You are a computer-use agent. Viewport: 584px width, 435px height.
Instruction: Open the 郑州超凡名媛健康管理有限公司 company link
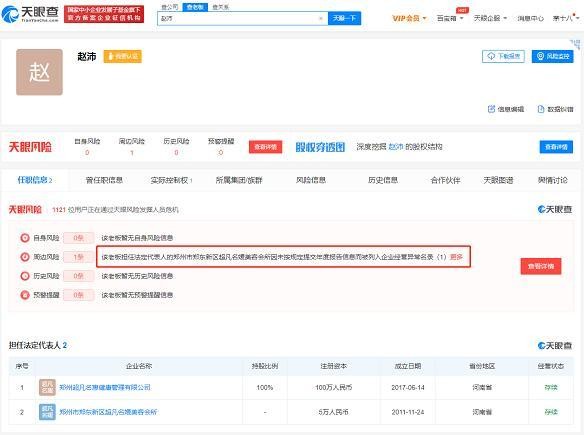(105, 387)
